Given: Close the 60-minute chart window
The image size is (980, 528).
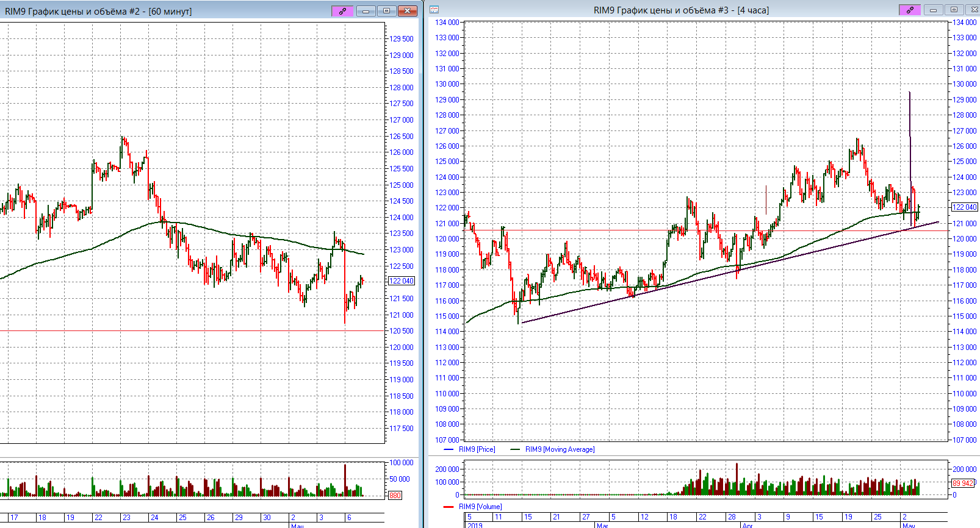Looking at the screenshot, I should [407, 11].
